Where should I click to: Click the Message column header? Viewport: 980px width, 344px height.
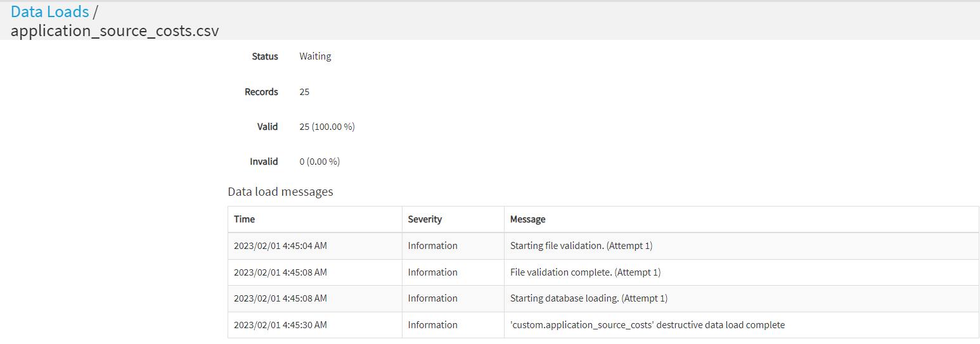point(527,219)
